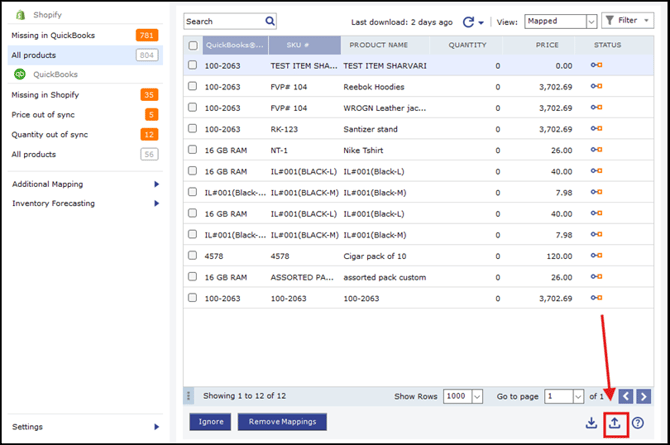Click the search magnifier icon
Viewport: 670px width, 445px height.
[x=270, y=21]
